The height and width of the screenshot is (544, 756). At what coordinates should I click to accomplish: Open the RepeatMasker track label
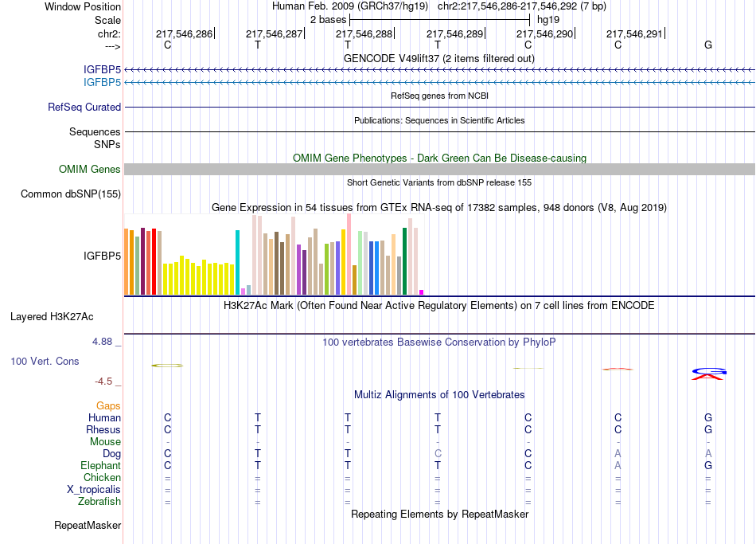(88, 525)
